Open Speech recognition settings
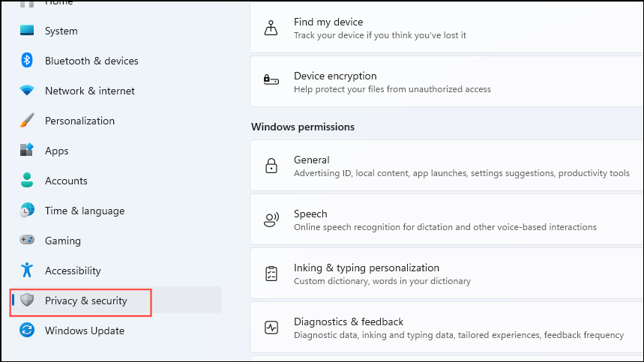 point(447,220)
